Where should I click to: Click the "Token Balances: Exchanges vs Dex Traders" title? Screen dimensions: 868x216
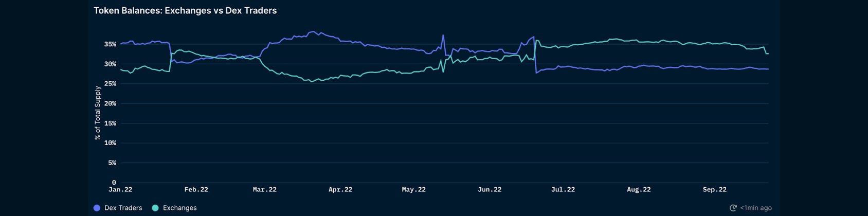pos(185,10)
